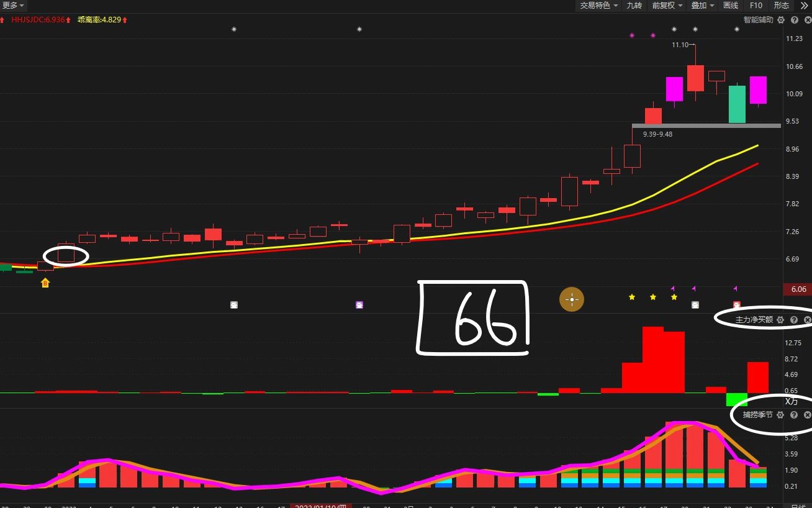812x508 pixels.
Task: Click the first magenta asterisk marker
Action: pyautogui.click(x=632, y=35)
